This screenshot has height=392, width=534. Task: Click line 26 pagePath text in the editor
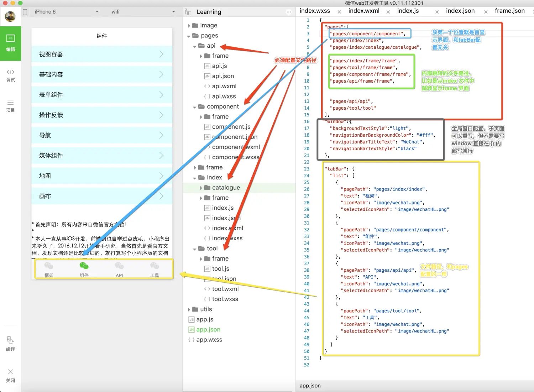(x=384, y=189)
